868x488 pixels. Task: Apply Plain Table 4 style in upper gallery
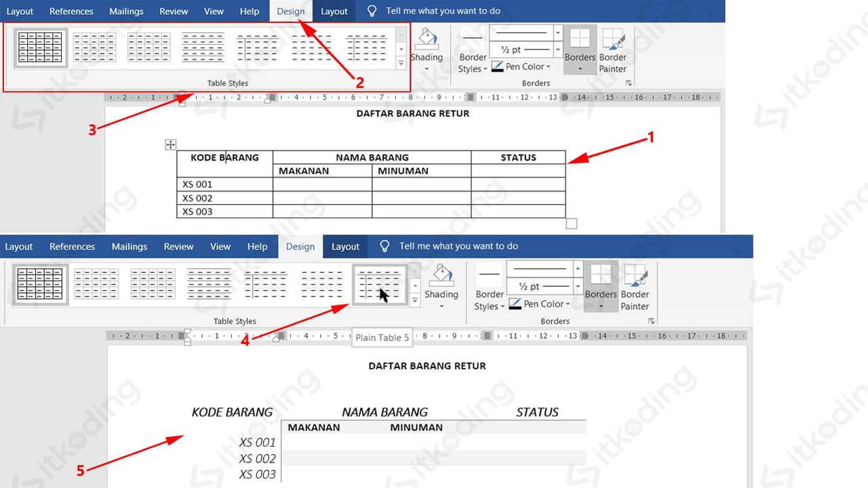click(311, 47)
